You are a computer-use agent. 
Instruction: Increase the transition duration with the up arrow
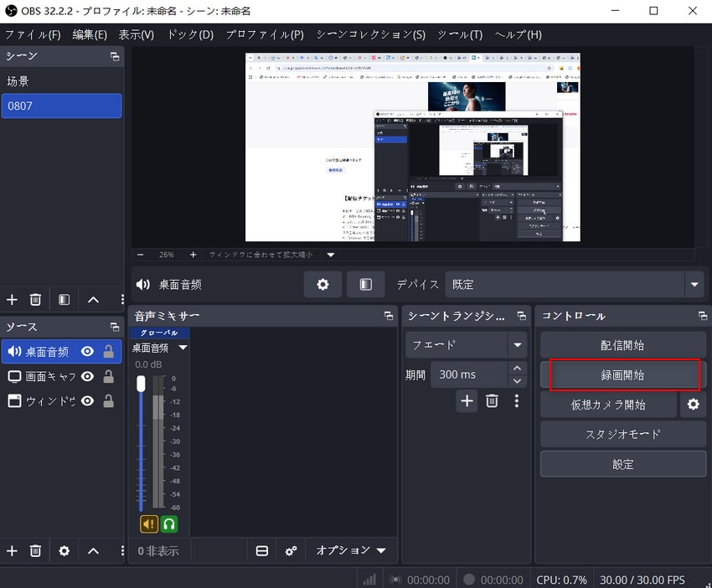click(517, 369)
